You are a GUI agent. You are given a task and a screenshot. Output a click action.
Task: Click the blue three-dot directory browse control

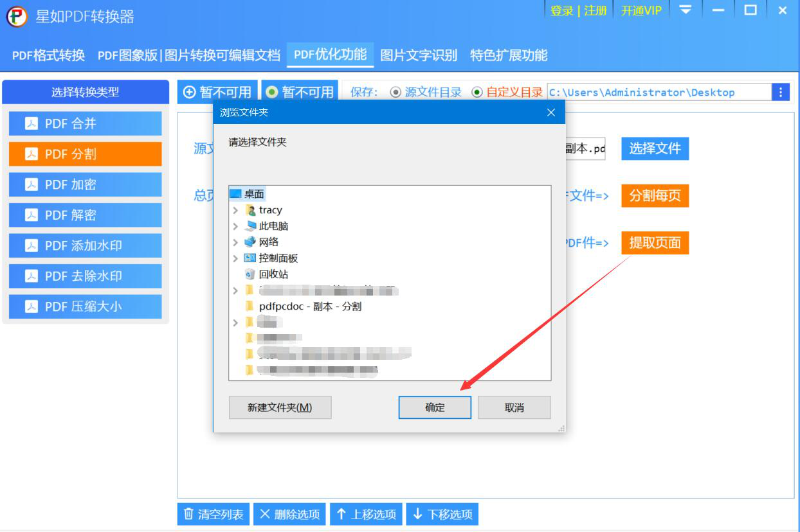point(779,91)
